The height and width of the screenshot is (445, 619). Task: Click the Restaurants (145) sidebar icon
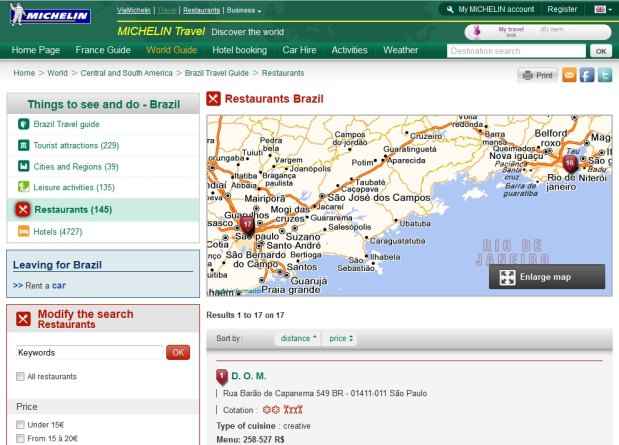click(23, 209)
